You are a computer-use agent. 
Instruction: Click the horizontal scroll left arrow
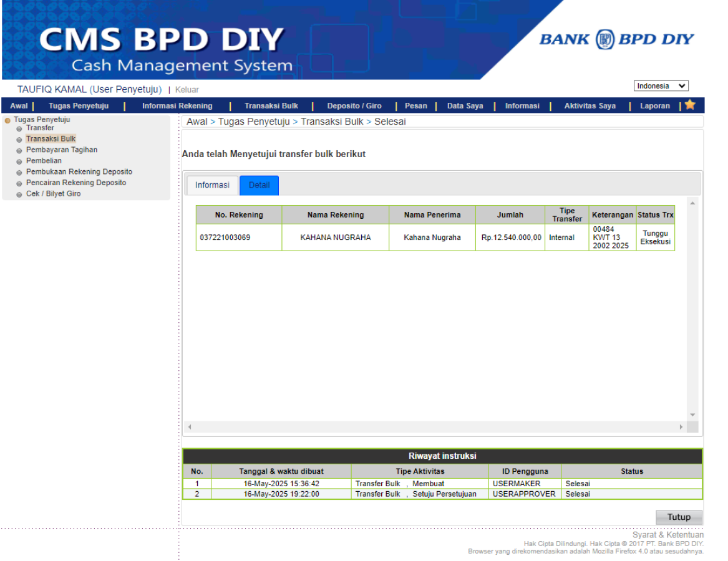[190, 427]
